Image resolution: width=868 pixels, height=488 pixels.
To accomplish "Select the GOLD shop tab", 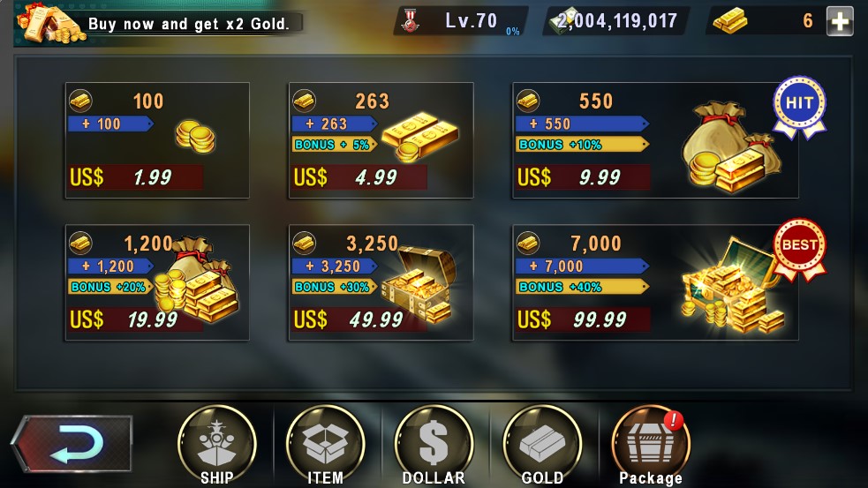I will pos(542,446).
